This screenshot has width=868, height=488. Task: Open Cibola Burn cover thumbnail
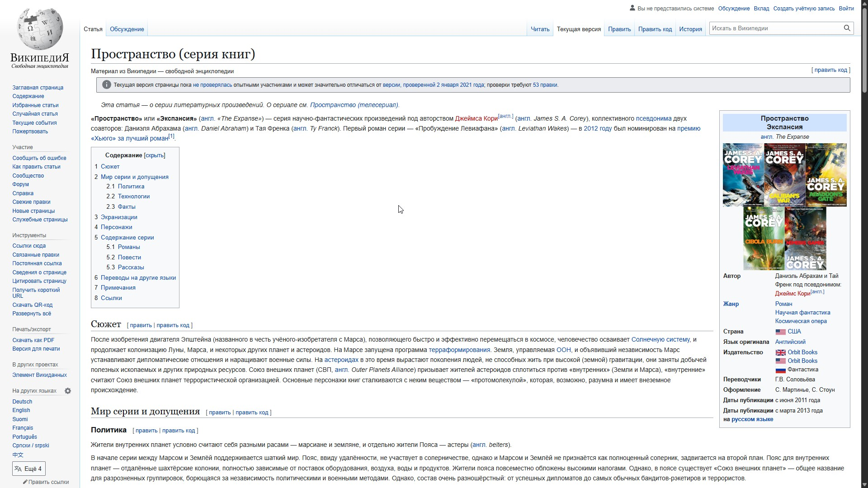pos(764,238)
